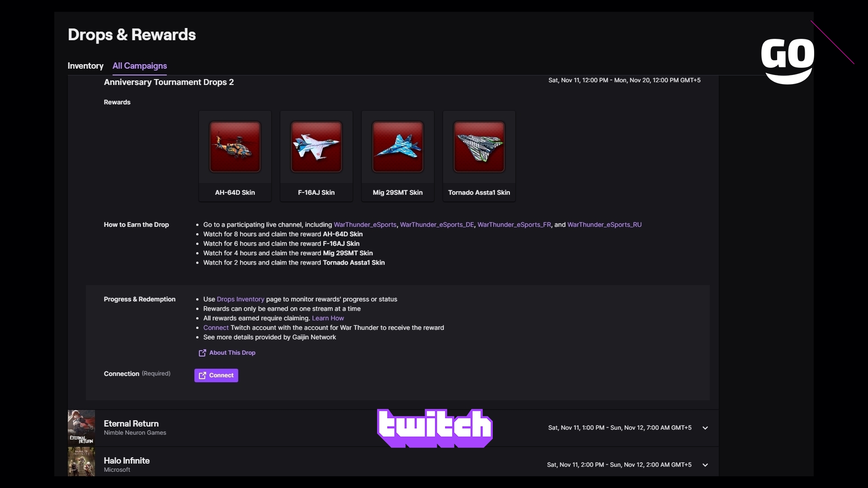Click the Twitch logo icon
Screen dimensions: 868x488
434,428
